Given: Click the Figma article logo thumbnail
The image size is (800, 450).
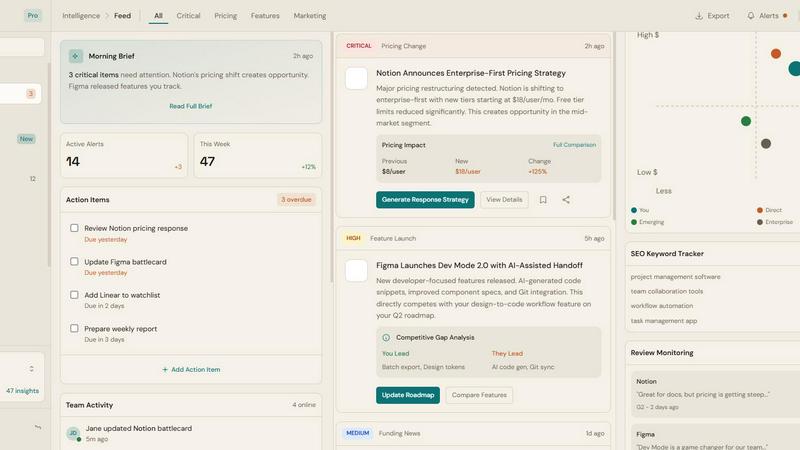Looking at the screenshot, I should (356, 271).
